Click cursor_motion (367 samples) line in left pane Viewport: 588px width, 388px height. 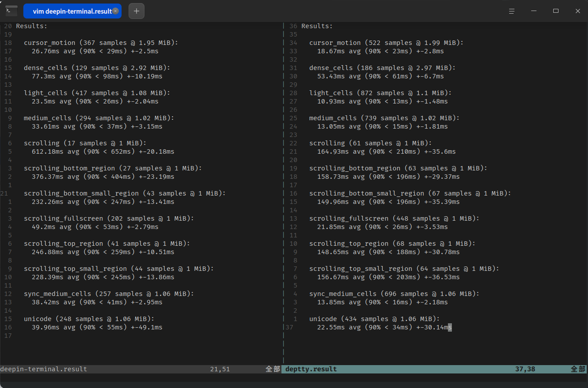(101, 43)
